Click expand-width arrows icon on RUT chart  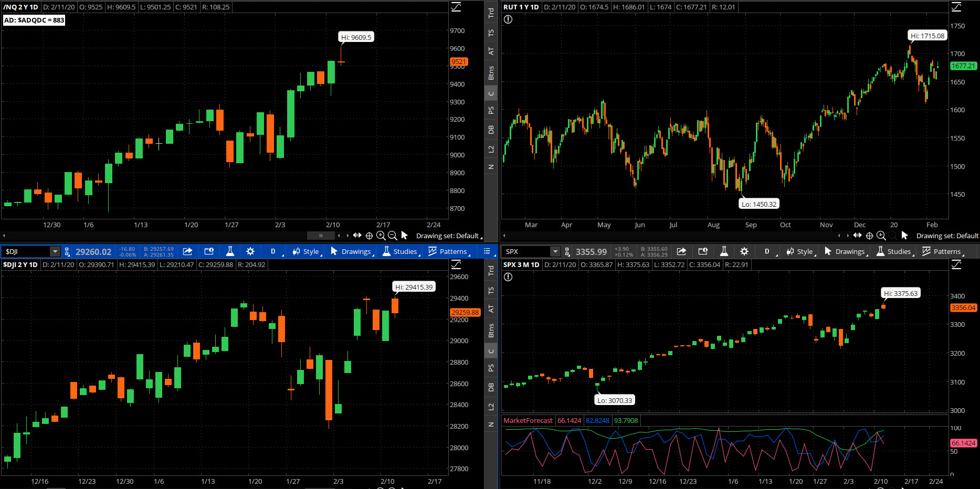pyautogui.click(x=858, y=235)
